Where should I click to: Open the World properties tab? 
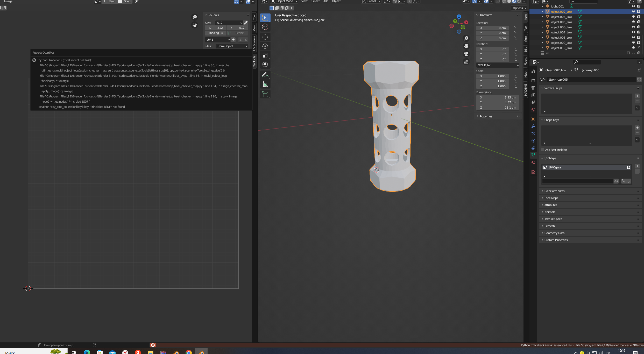tap(533, 110)
